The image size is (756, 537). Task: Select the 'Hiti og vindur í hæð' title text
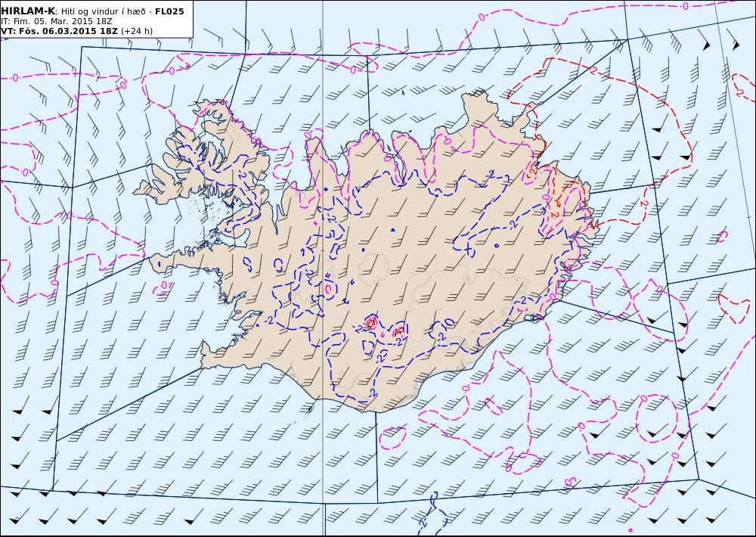tap(105, 11)
